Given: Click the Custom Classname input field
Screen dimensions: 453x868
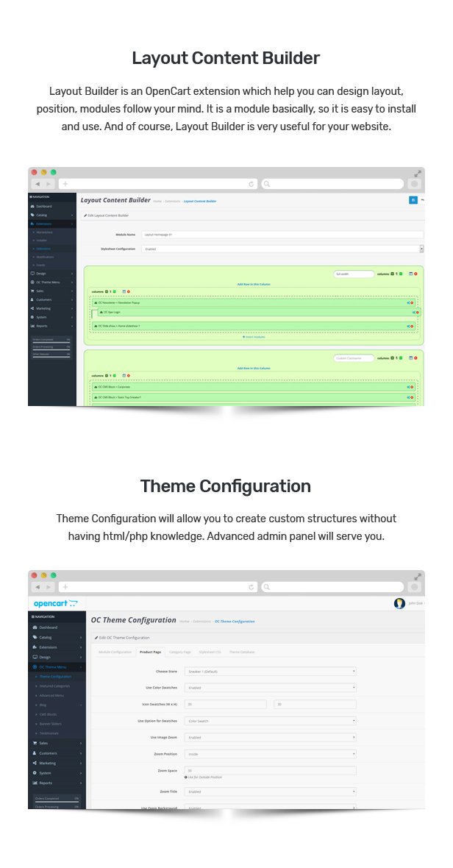Looking at the screenshot, I should pyautogui.click(x=354, y=358).
